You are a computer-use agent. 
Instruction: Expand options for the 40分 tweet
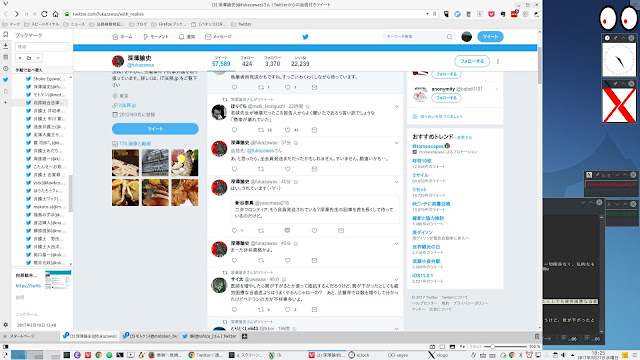396,182
